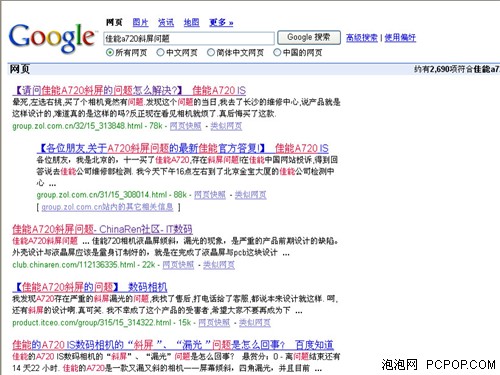Click the URL text group.zol.com.cn/31/15_308014.html
500x375 pixels.
tap(102, 195)
